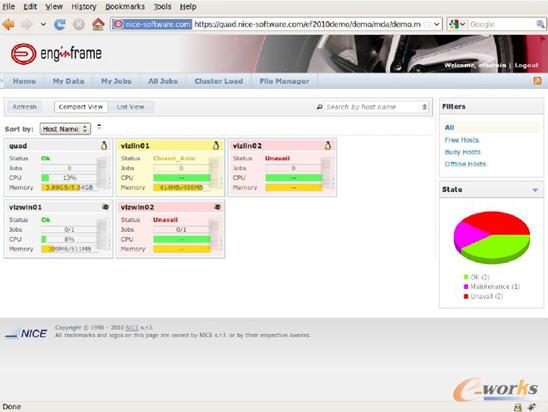Click the browser Back arrow icon
548x412 pixels.
[8, 24]
